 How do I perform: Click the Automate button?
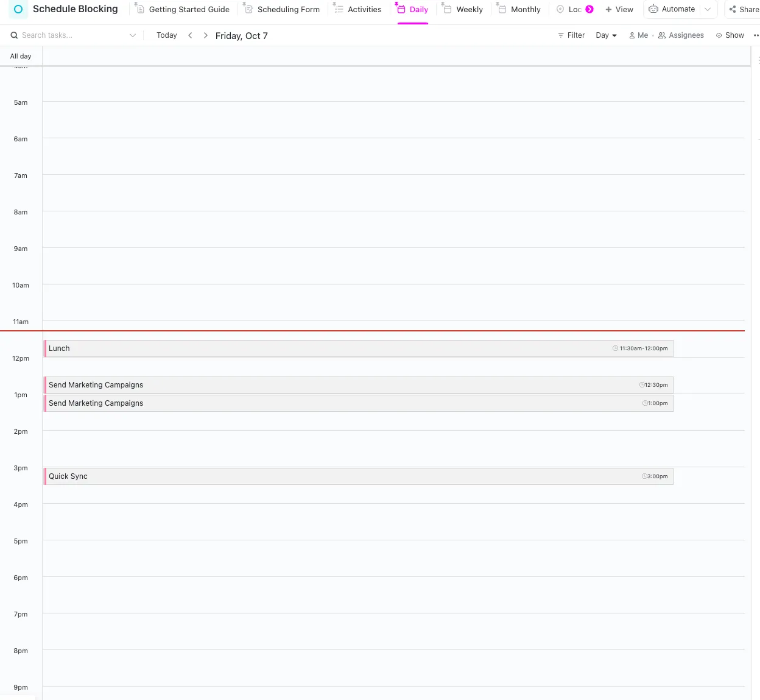[x=672, y=9]
